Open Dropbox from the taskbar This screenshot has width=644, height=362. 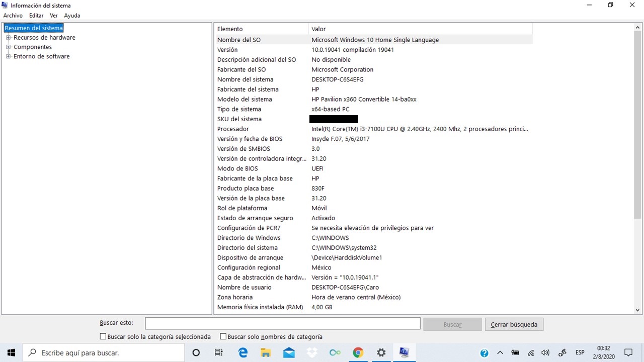312,352
